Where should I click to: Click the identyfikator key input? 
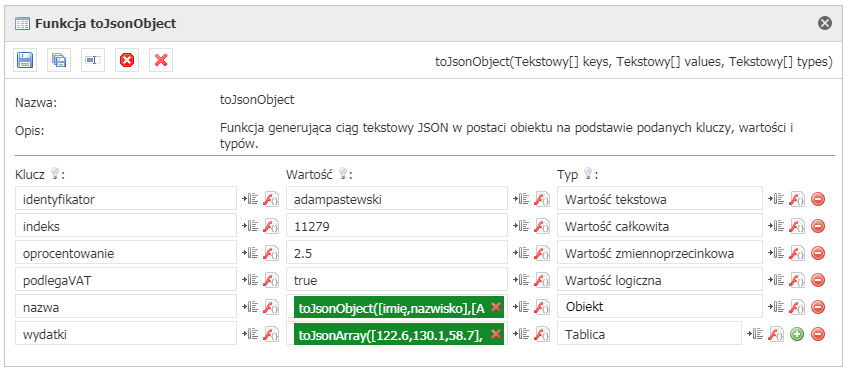[126, 198]
